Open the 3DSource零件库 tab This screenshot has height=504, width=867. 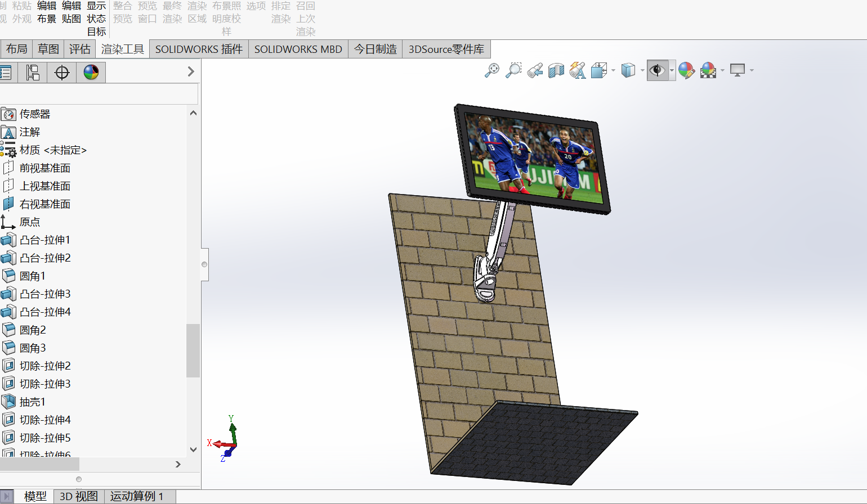(446, 49)
